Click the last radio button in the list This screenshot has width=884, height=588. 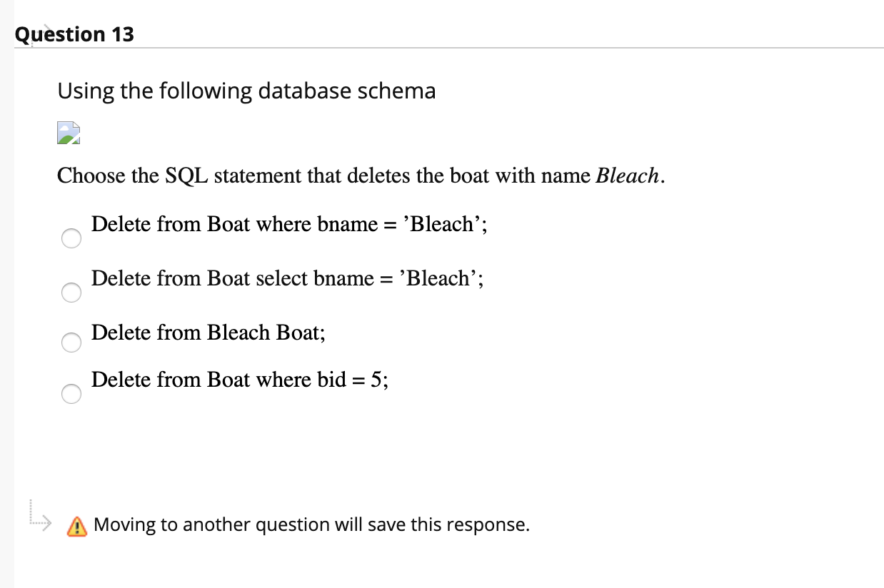pyautogui.click(x=71, y=394)
